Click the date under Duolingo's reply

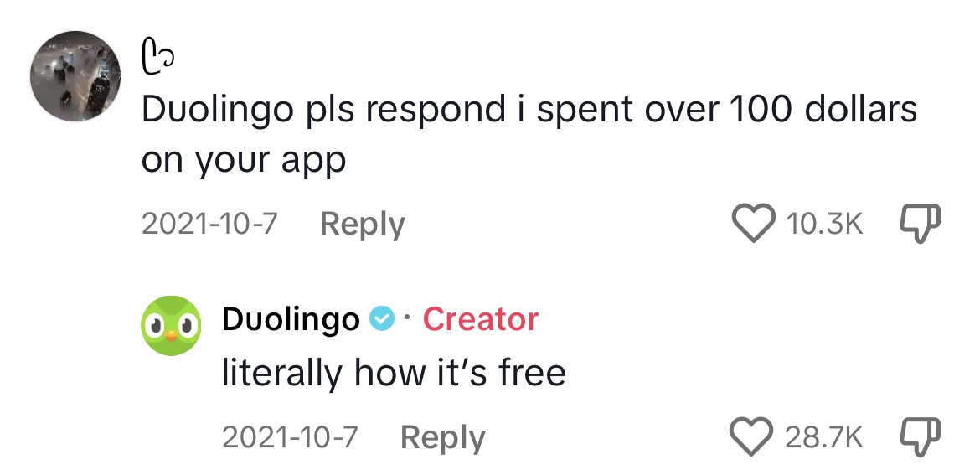coord(289,436)
